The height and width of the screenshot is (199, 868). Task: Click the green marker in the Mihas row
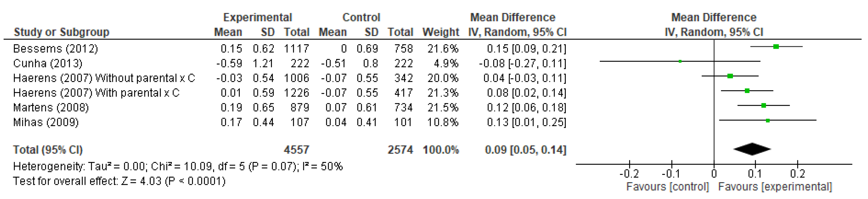pyautogui.click(x=768, y=121)
